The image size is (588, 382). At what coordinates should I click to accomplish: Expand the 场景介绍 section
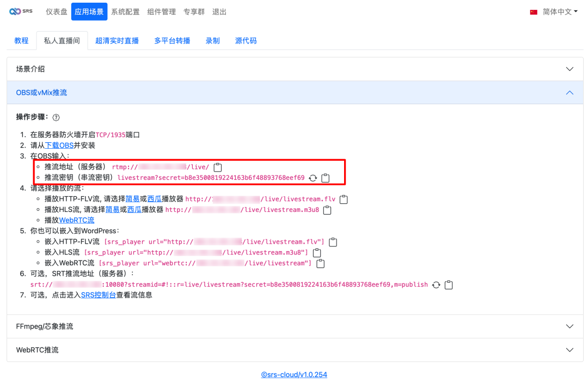(x=295, y=69)
